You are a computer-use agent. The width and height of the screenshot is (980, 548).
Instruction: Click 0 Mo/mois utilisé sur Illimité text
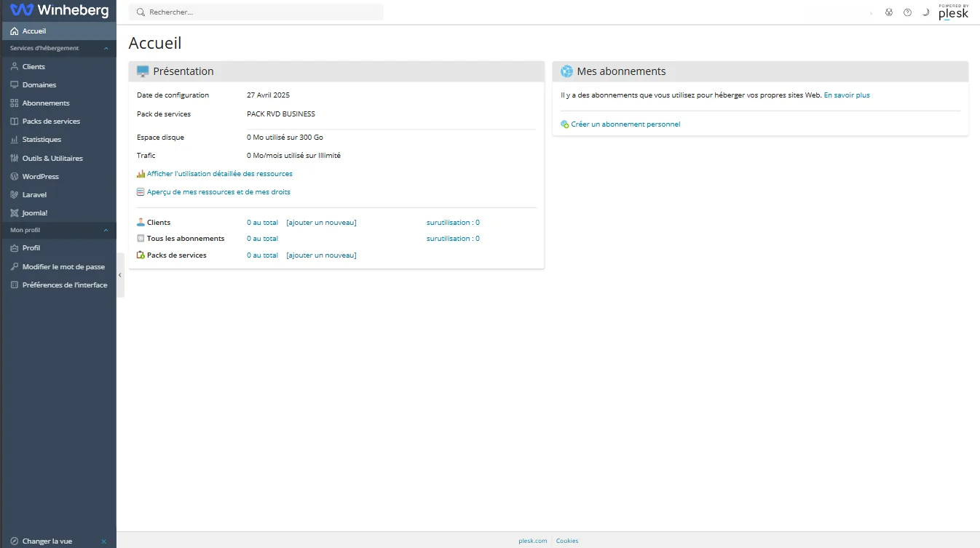tap(293, 156)
